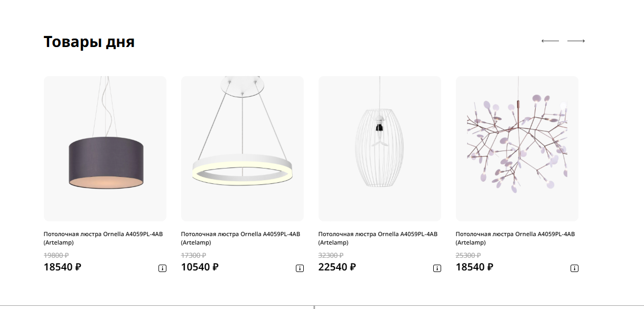
Task: Go to previous products with the left arrow
Action: click(550, 41)
